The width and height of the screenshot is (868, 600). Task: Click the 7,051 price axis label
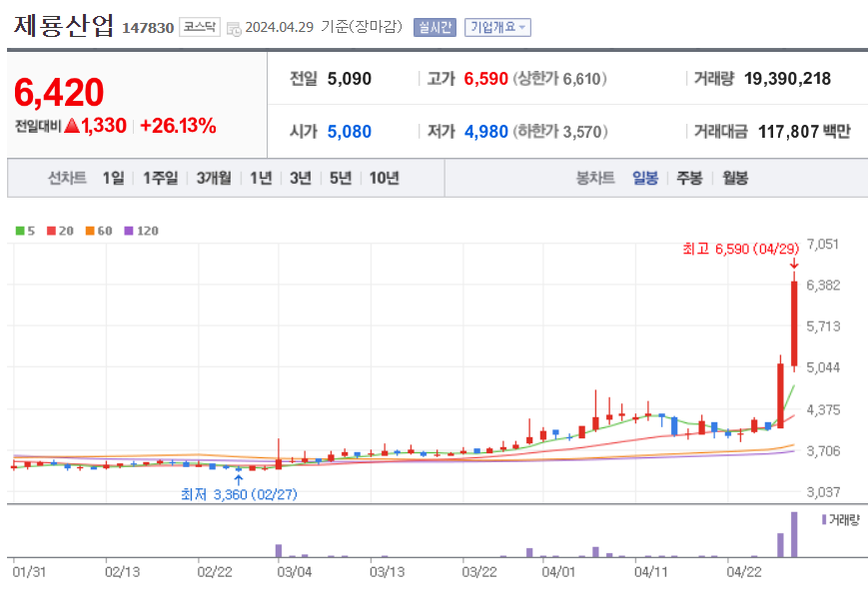(823, 245)
